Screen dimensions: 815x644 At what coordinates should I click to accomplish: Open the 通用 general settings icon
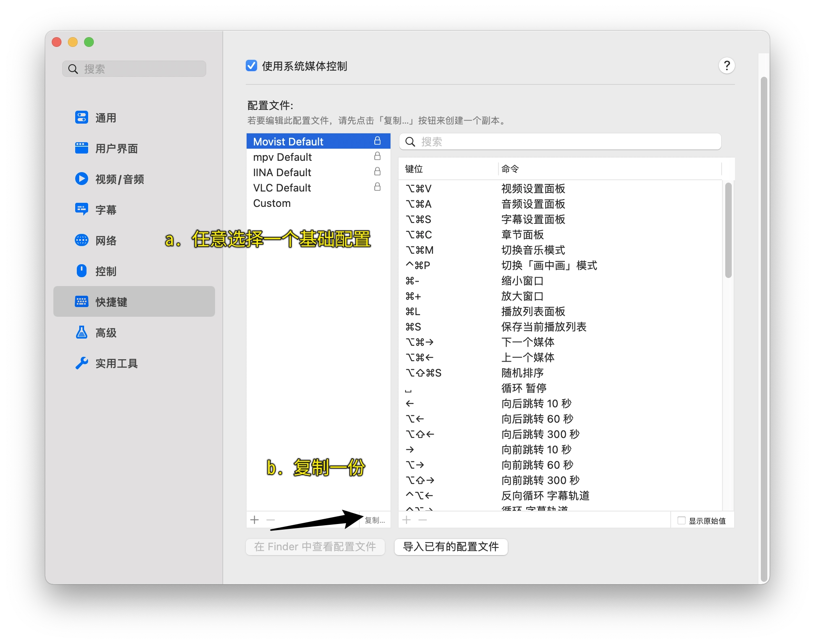[x=82, y=118]
